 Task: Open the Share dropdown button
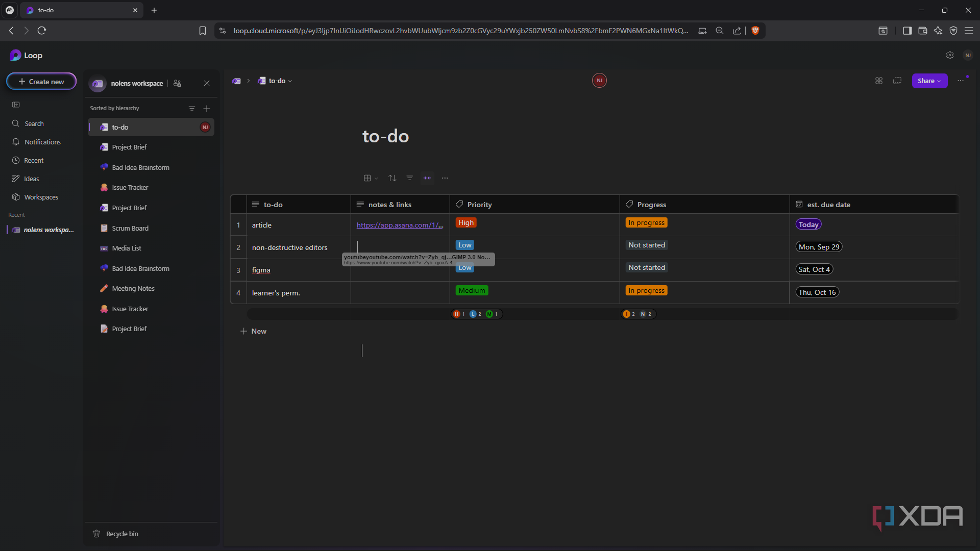coord(929,81)
